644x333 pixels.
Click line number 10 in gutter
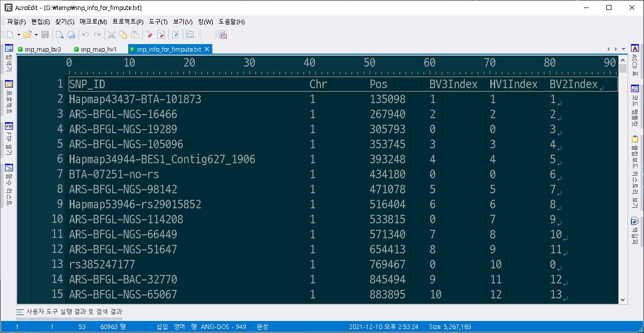[x=57, y=219]
